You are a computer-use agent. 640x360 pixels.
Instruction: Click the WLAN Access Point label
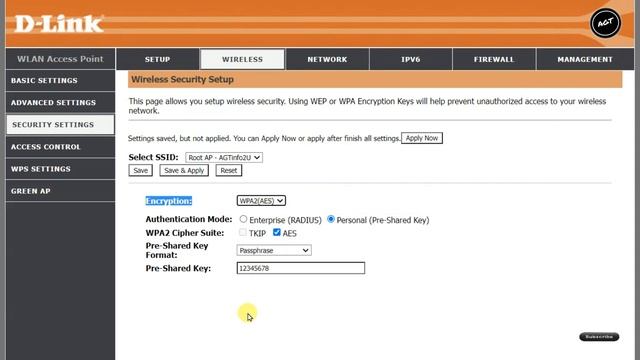pos(60,59)
